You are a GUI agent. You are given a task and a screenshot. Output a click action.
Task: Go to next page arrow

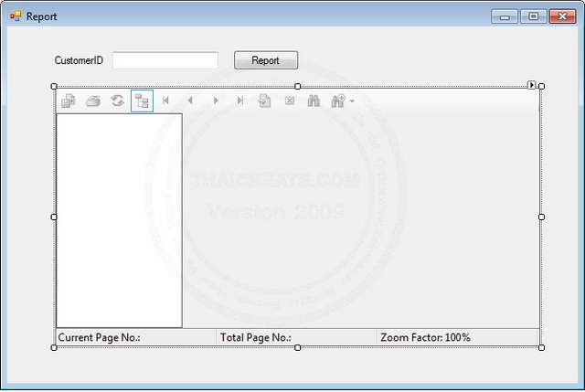coord(216,101)
